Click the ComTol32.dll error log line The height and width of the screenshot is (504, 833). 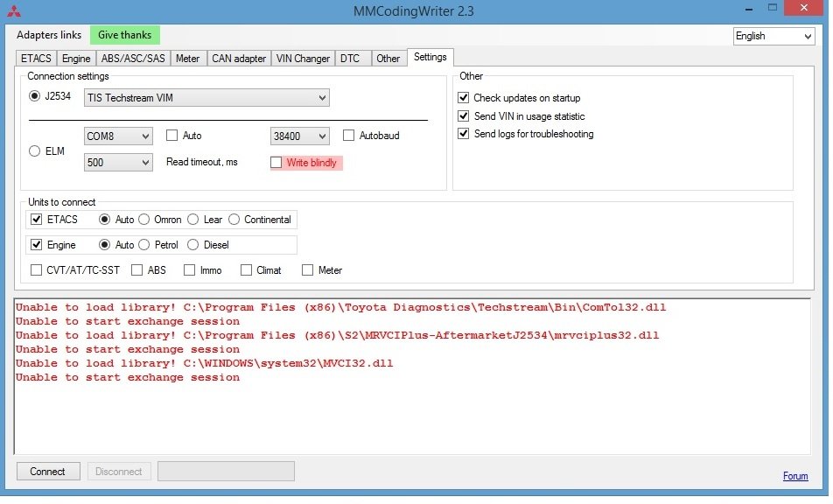[340, 307]
